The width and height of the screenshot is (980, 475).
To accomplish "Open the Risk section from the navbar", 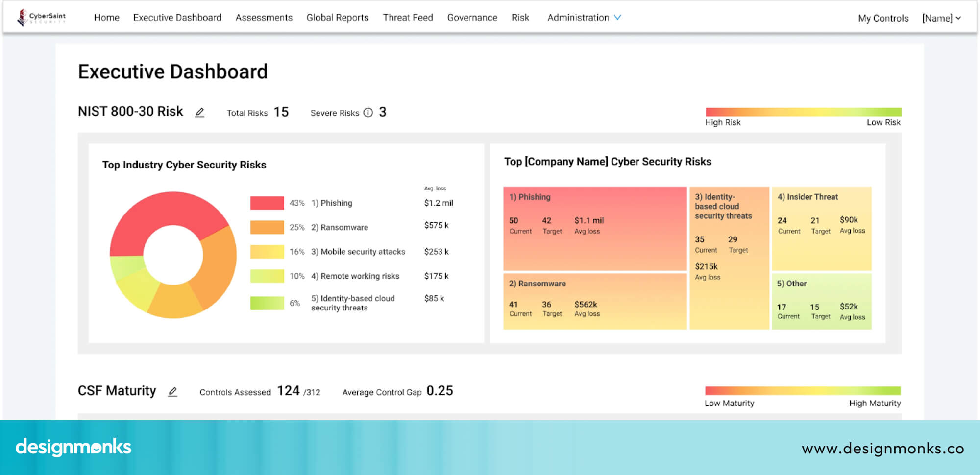I will [520, 17].
